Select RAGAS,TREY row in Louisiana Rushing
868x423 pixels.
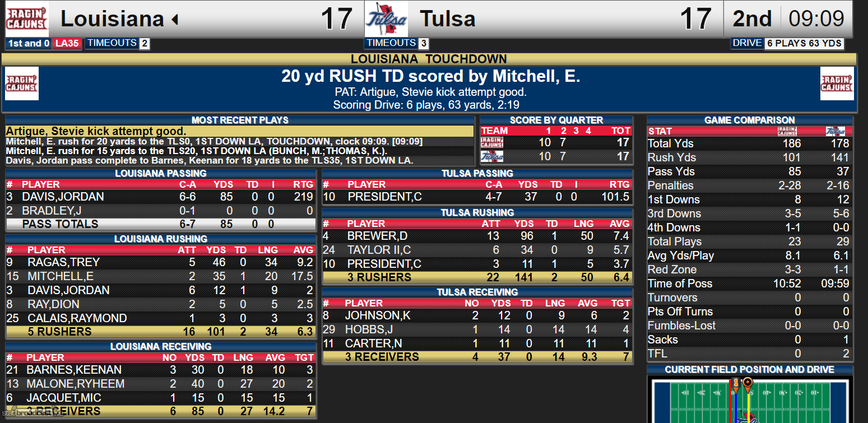(x=161, y=262)
